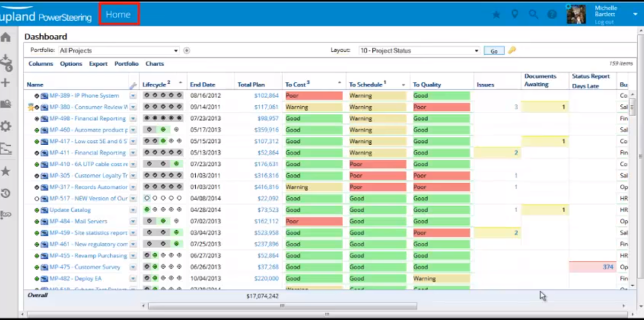This screenshot has width=644, height=320.
Task: Open the help question mark icon
Action: point(551,14)
